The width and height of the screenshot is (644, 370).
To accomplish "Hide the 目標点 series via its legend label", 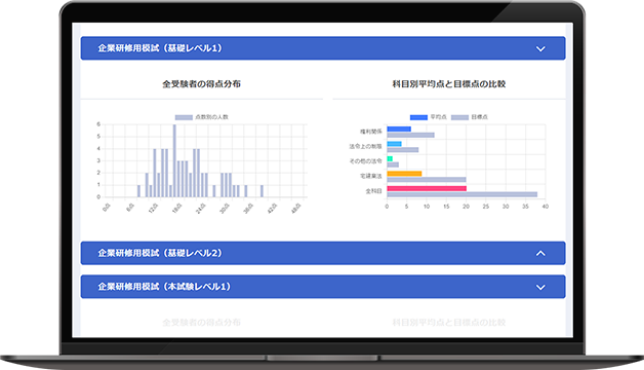I will (x=479, y=117).
